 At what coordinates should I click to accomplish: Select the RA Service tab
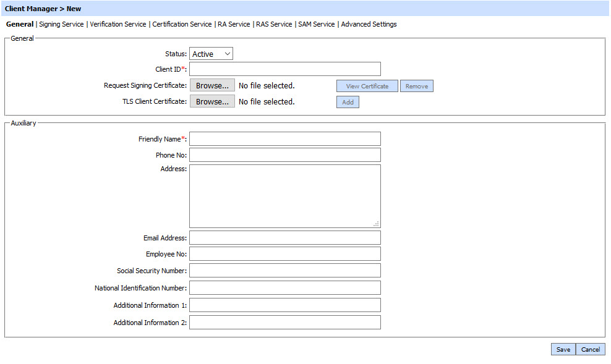[x=234, y=25]
